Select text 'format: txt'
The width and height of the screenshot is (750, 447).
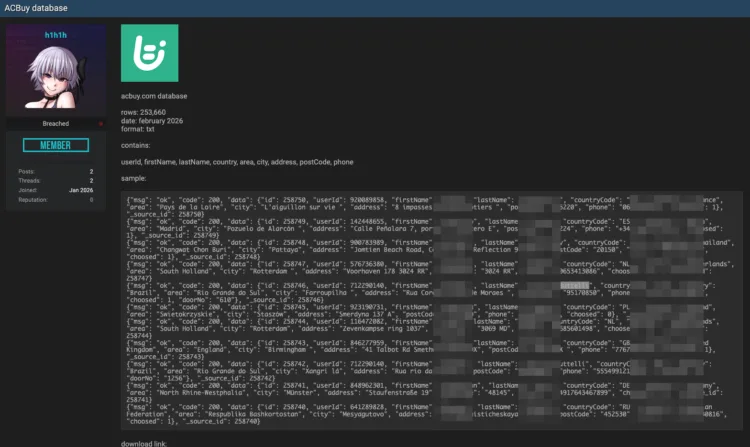point(137,129)
